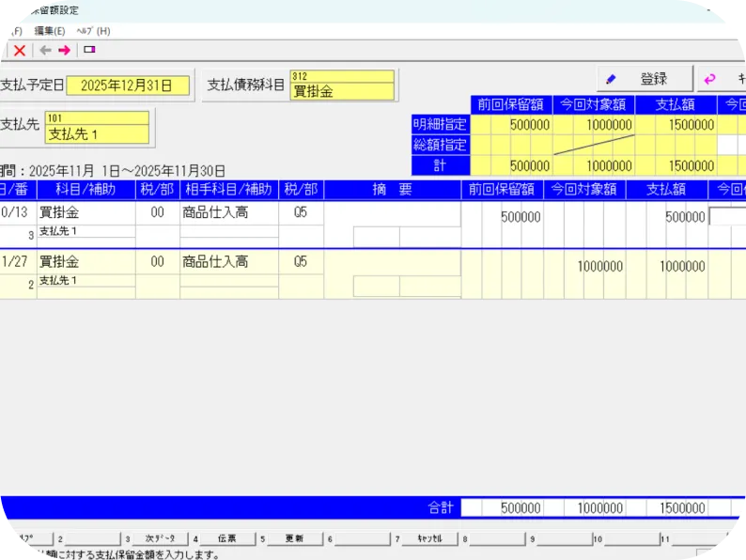Click the 総額指定 row header

[x=440, y=146]
